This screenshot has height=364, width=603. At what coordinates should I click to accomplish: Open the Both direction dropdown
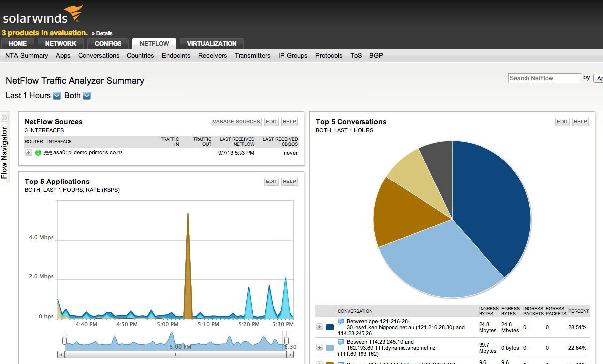(87, 96)
